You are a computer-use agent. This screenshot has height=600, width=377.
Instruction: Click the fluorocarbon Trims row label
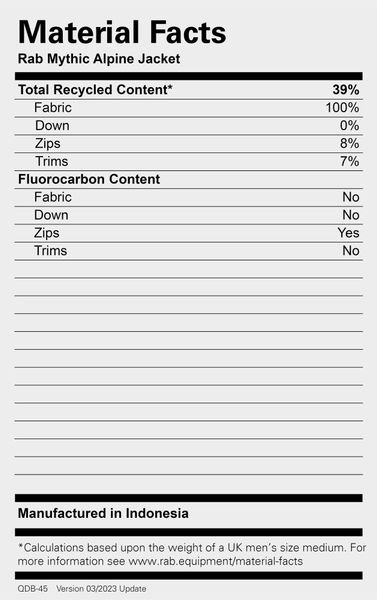(51, 251)
